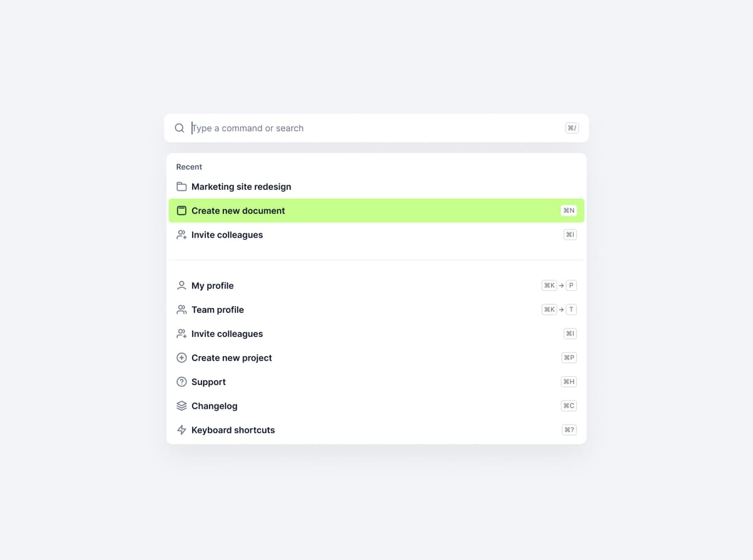Click the question mark Support icon
Screen dimensions: 753x560
coord(181,382)
